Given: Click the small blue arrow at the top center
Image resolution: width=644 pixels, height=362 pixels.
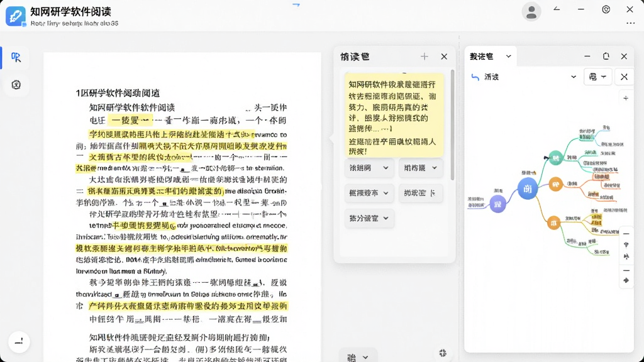Looking at the screenshot, I should coord(296,5).
